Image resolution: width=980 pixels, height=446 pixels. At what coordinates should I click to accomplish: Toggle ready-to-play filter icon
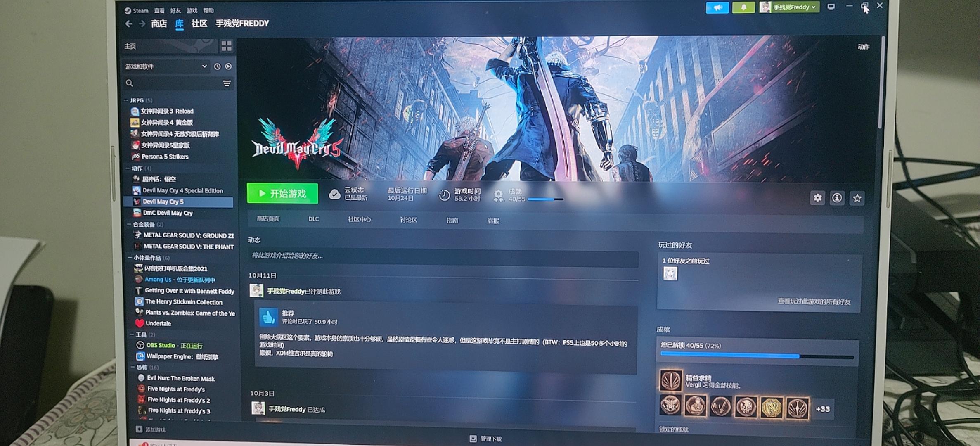(x=228, y=66)
